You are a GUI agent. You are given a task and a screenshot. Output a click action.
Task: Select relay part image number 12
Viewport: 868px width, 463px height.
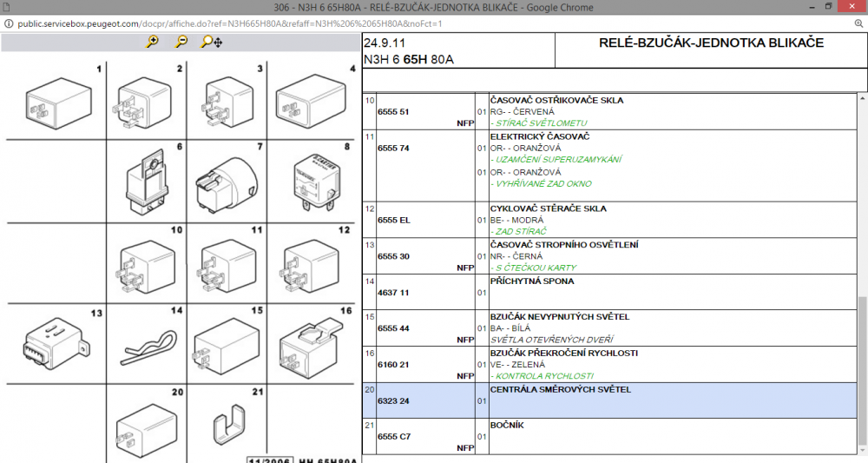pyautogui.click(x=310, y=266)
